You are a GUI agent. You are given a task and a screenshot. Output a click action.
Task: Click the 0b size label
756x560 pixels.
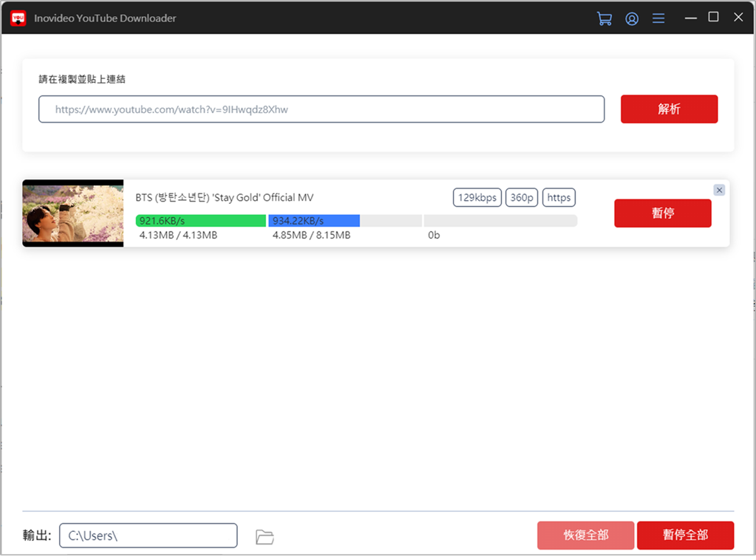pyautogui.click(x=434, y=235)
